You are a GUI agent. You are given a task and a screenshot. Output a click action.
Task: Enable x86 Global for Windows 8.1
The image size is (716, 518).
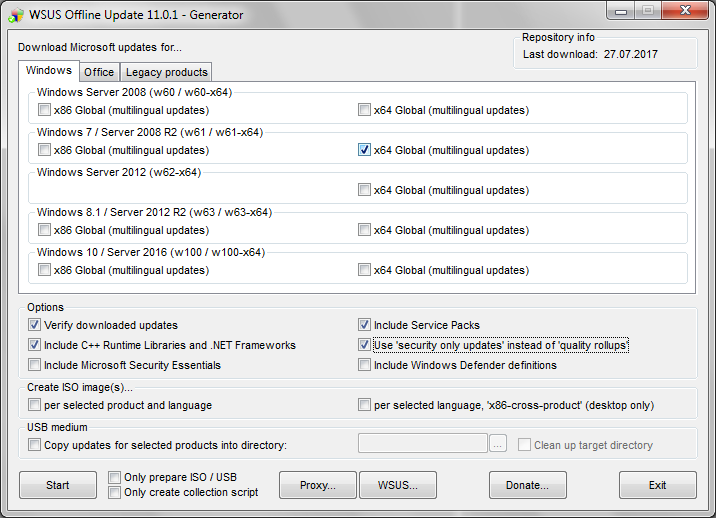point(44,230)
